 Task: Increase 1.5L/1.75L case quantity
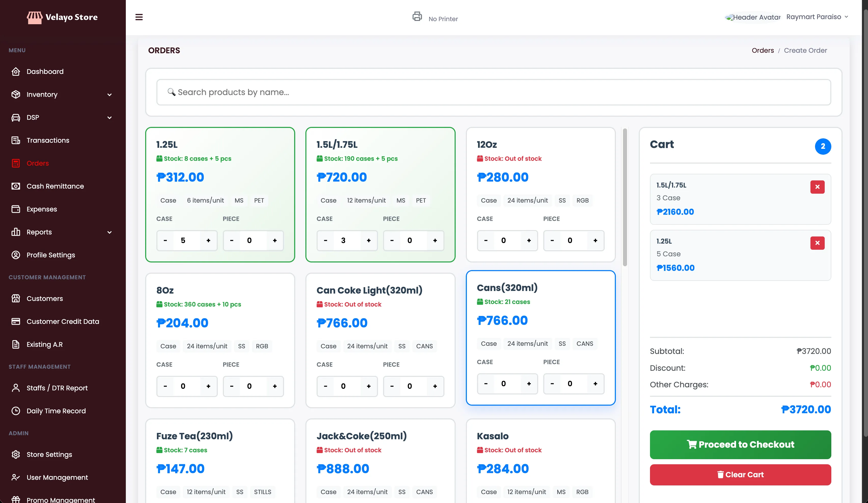pos(369,241)
